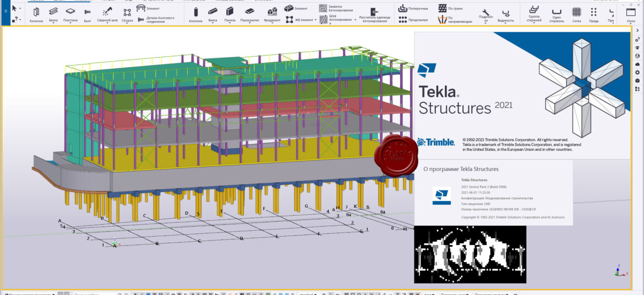Screen dimensions: 644x295
Task: Select the steel Колонна tool
Action: coord(36,14)
